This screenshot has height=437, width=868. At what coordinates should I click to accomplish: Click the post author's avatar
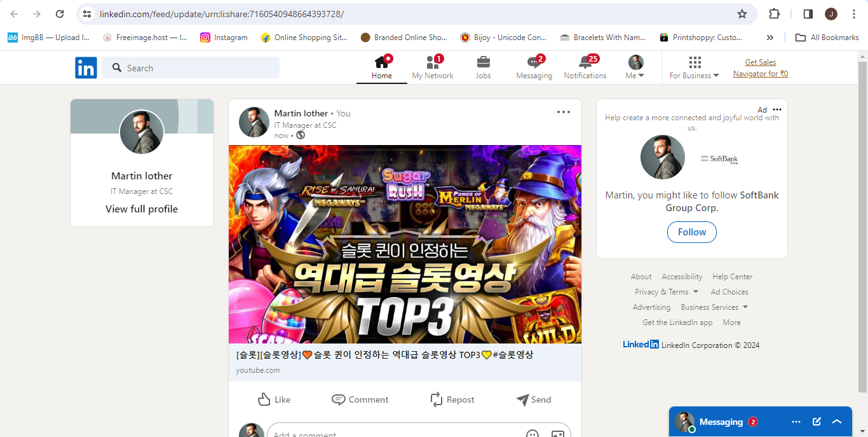click(x=254, y=122)
